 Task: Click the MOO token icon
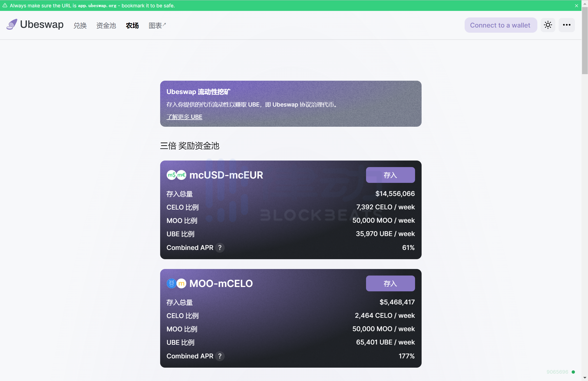click(171, 284)
